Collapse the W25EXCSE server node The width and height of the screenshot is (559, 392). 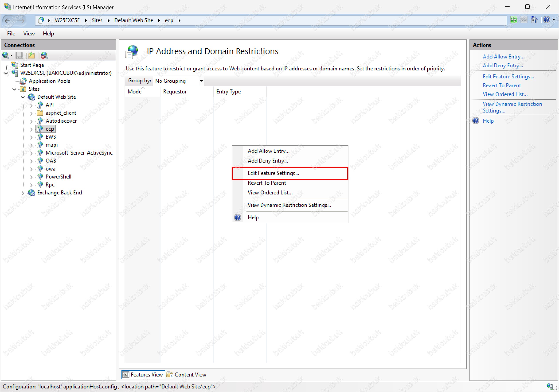pyautogui.click(x=6, y=73)
